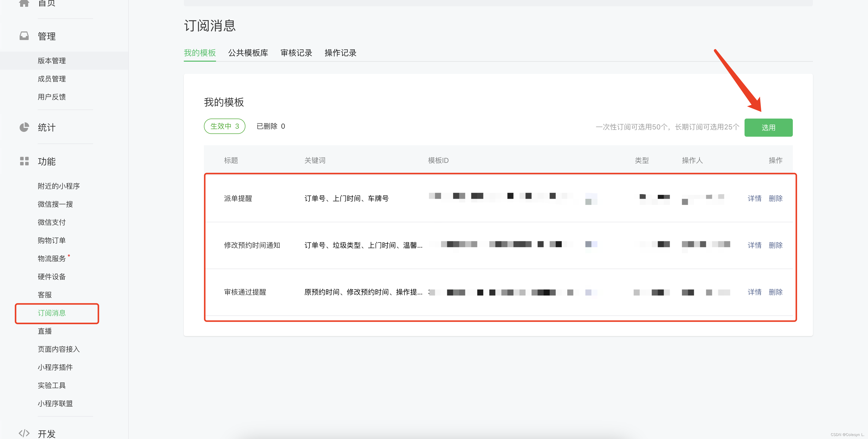868x439 pixels.
Task: Click the 修改预约时间通知 title cell
Action: point(252,245)
